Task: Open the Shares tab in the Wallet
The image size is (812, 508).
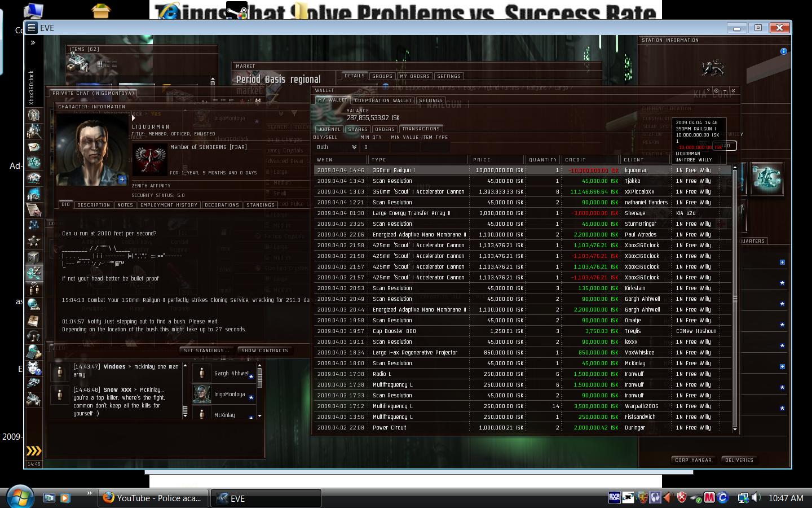Action: [358, 129]
